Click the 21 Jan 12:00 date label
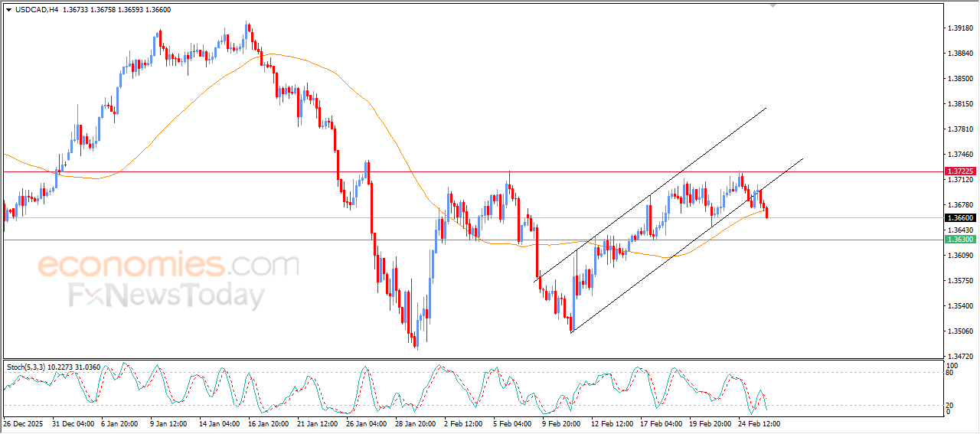Image resolution: width=980 pixels, height=434 pixels. coord(318,423)
